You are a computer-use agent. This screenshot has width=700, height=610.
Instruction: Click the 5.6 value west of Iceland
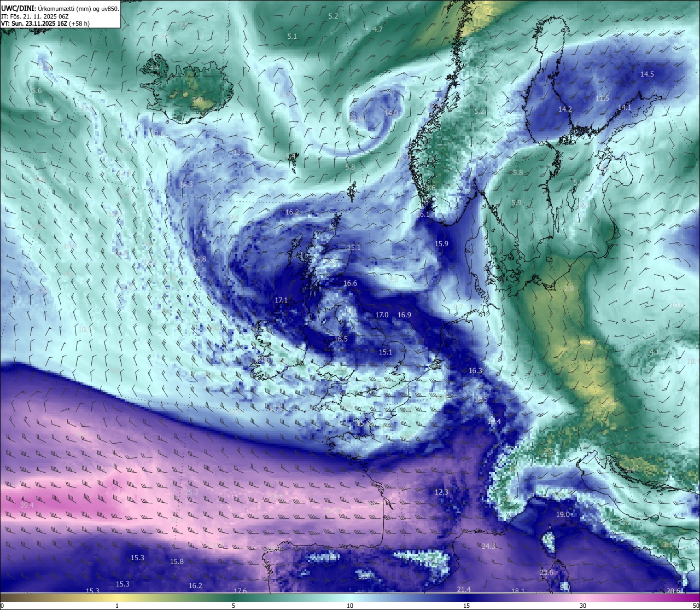pos(37,91)
